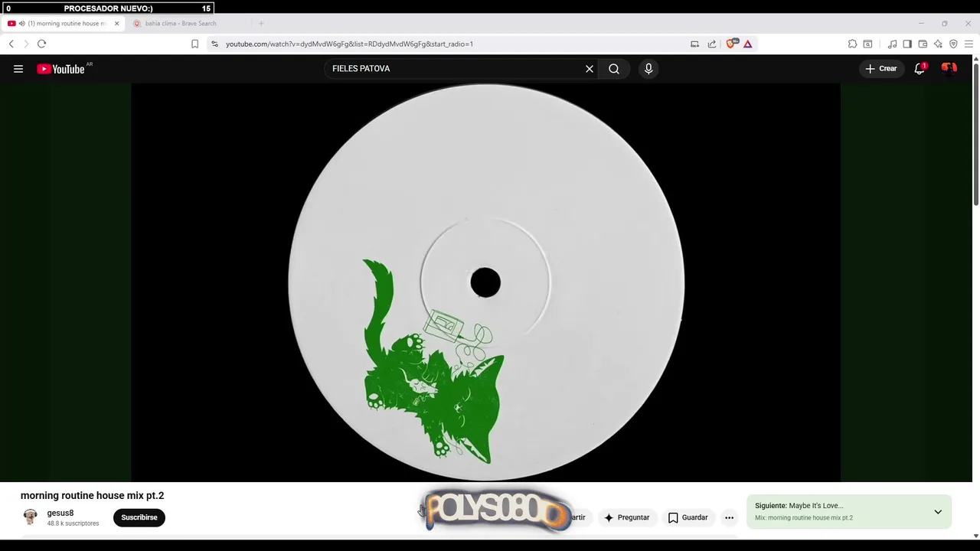This screenshot has width=980, height=551.
Task: Start voice search with the microphone
Action: [648, 69]
